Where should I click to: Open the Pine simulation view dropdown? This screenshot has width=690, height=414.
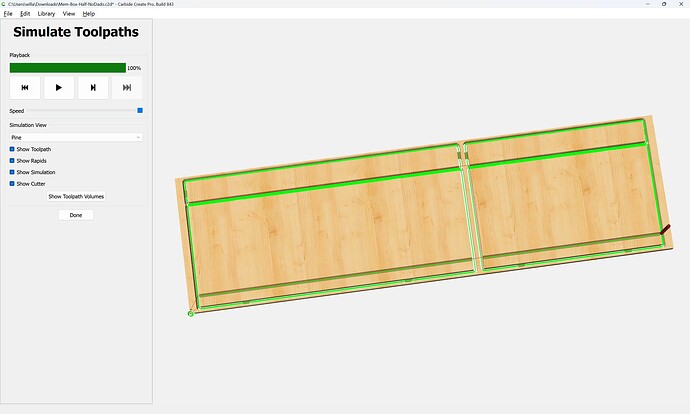tap(76, 137)
